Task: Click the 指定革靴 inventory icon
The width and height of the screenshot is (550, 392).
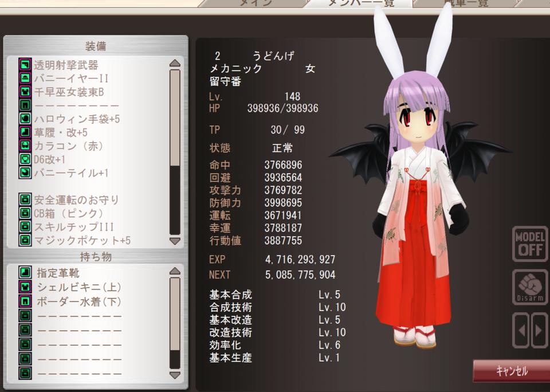Action: tap(25, 273)
